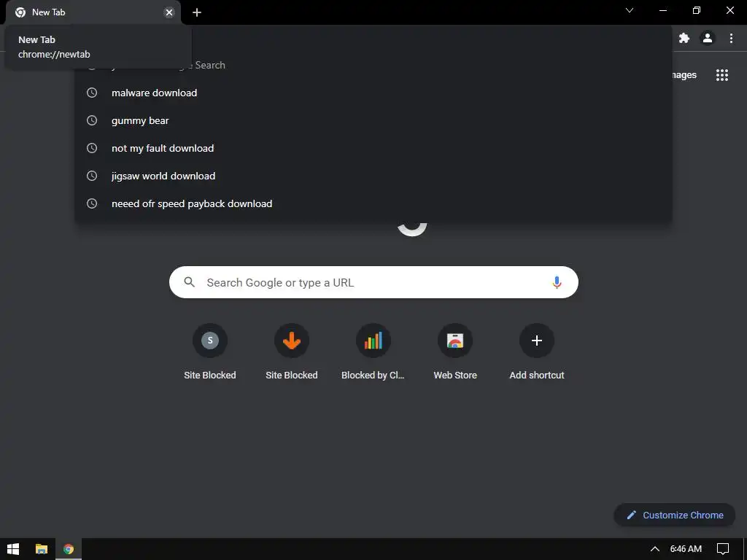Click clock icon beside 'gummy bear'

click(92, 120)
